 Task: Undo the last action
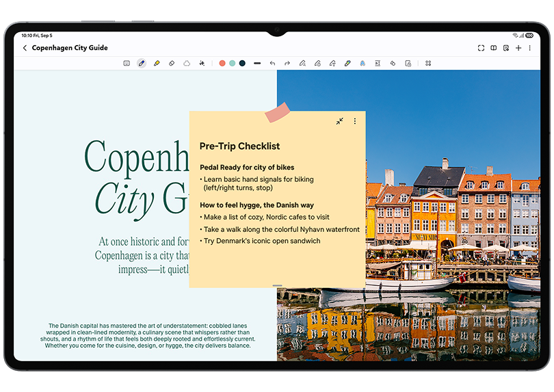click(272, 63)
